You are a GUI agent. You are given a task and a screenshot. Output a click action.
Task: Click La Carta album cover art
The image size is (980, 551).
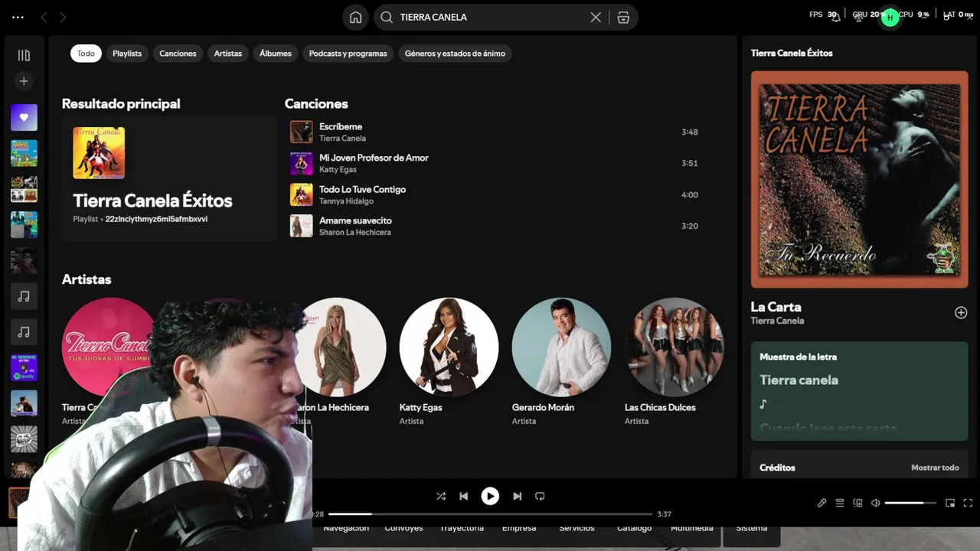click(x=859, y=180)
